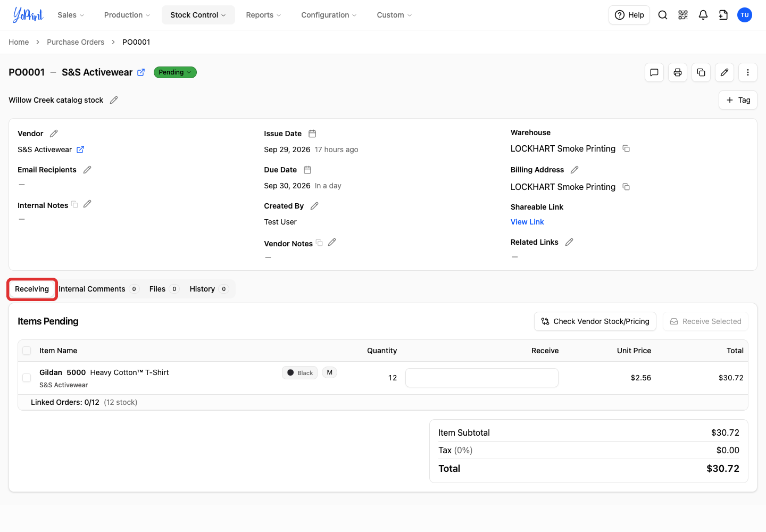Expand the Production menu
Screen dimensions: 766x532
[127, 15]
